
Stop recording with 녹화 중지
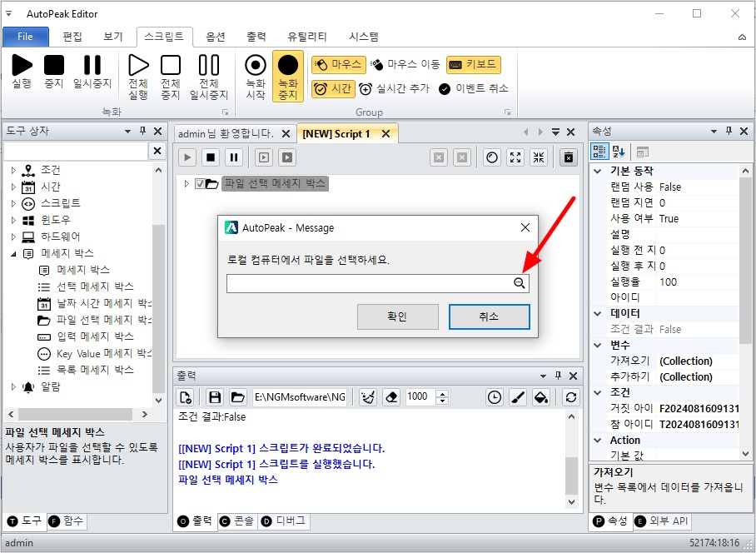coord(288,76)
